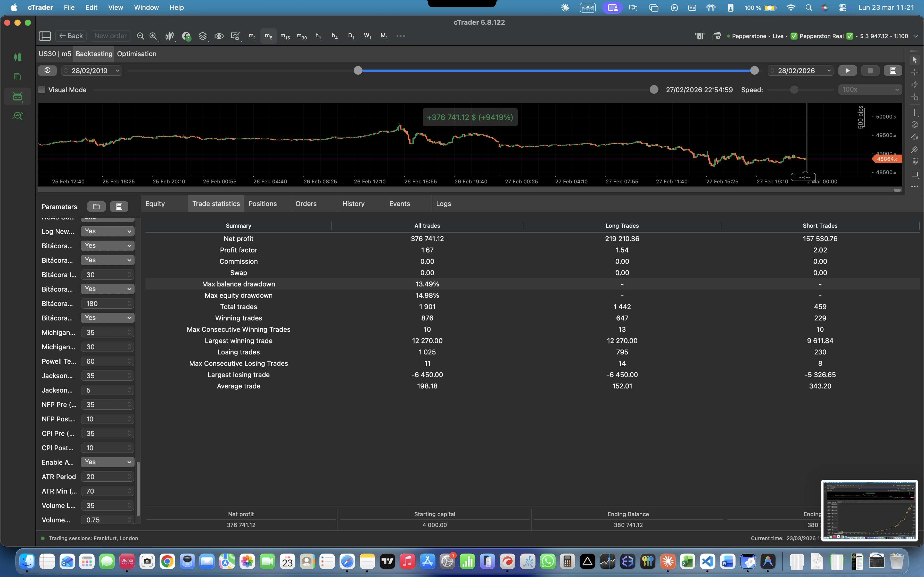Open the 100x speed dropdown
This screenshot has height=577, width=924.
870,89
